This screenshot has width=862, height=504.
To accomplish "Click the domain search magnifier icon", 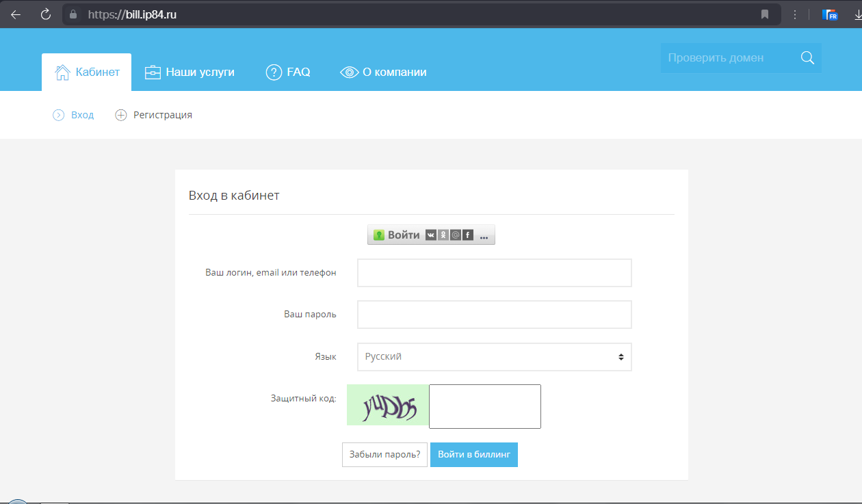I will (x=807, y=58).
